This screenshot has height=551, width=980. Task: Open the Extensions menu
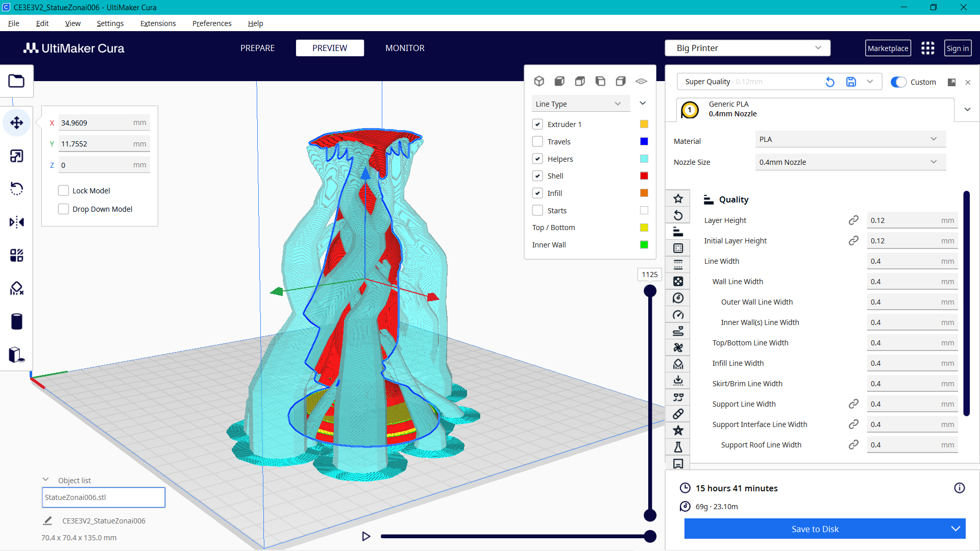pos(158,23)
